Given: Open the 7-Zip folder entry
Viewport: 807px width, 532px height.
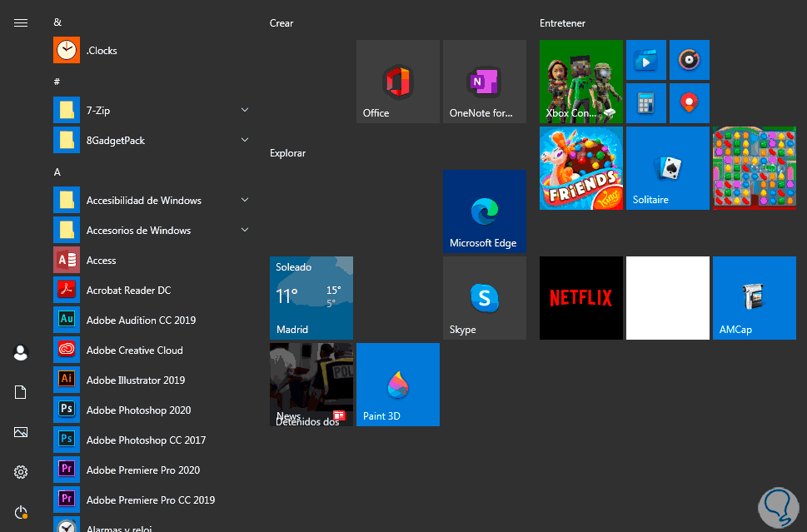Looking at the screenshot, I should click(152, 110).
